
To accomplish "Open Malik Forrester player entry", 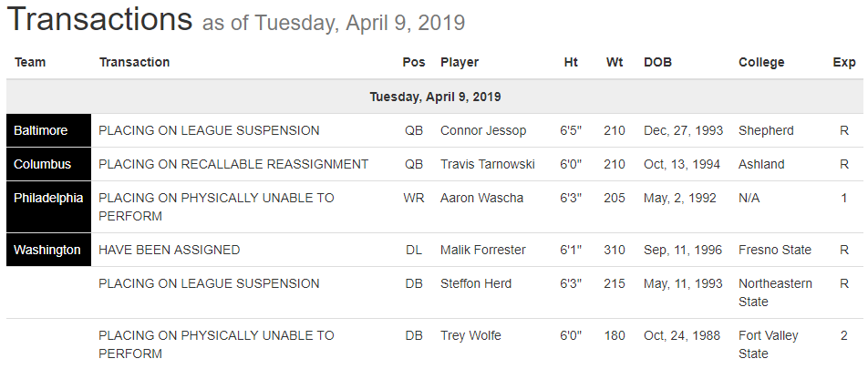I will (483, 250).
